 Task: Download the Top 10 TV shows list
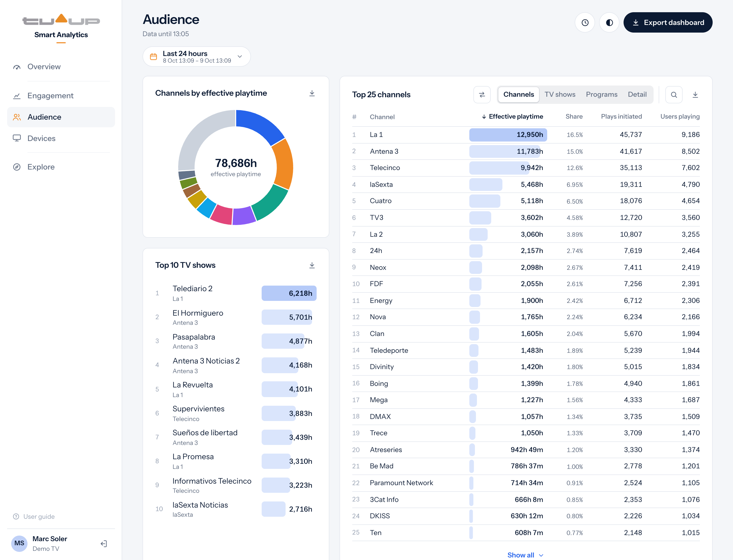pyautogui.click(x=312, y=265)
